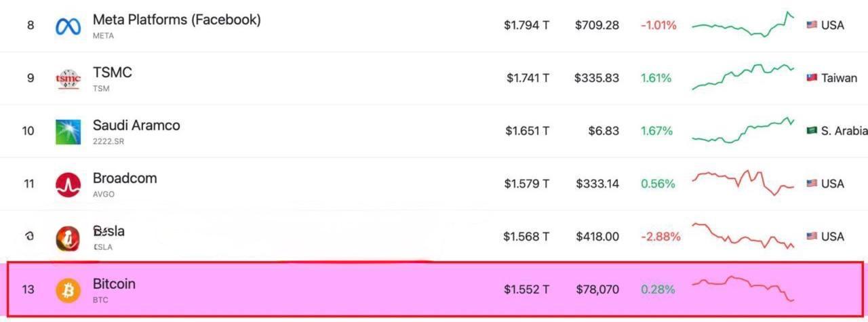Open the Meta Platforms (Facebook) link
This screenshot has width=868, height=322.
(x=176, y=20)
